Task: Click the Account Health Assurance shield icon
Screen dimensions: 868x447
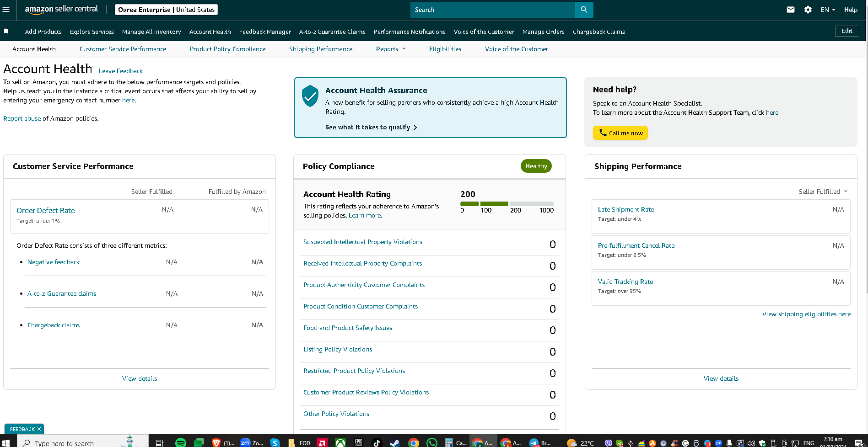Action: 310,96
